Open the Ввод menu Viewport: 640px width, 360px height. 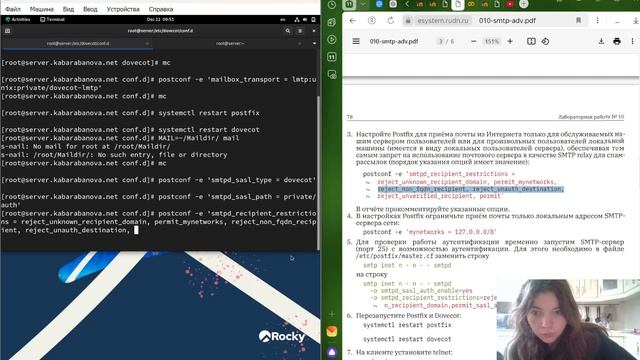pyautogui.click(x=90, y=9)
